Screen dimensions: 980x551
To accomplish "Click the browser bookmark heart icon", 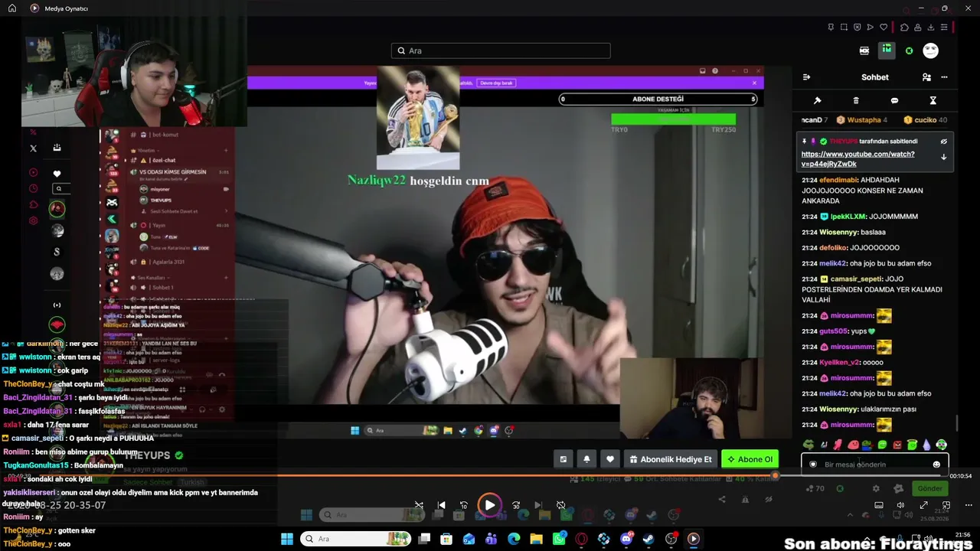I will point(884,28).
